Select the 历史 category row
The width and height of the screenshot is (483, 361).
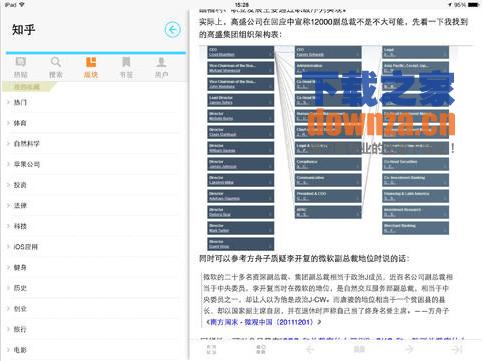pyautogui.click(x=94, y=288)
